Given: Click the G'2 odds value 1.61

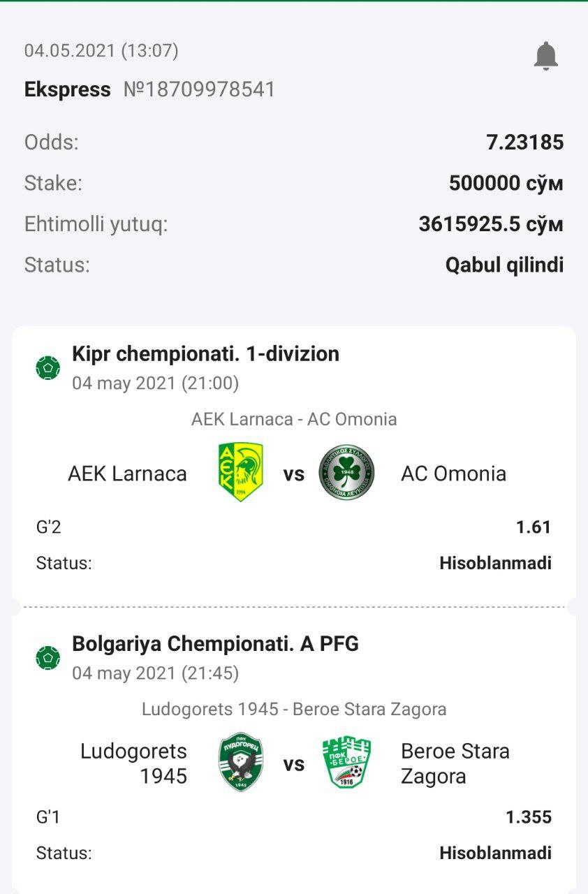Looking at the screenshot, I should point(534,527).
